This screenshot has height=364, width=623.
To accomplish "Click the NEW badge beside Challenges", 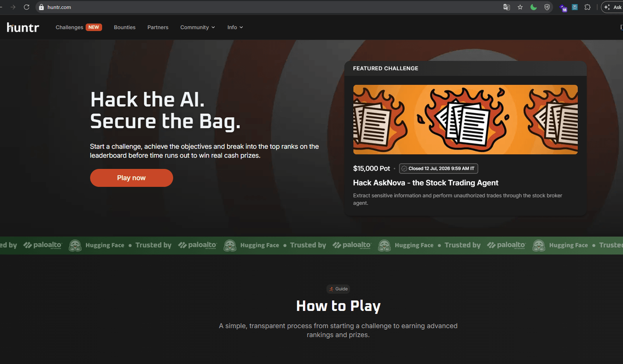I will pos(94,27).
